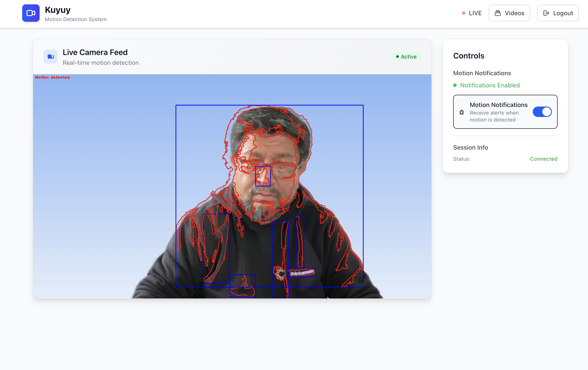Click the Live Camera Feed heading
Image resolution: width=588 pixels, height=370 pixels.
click(x=95, y=52)
